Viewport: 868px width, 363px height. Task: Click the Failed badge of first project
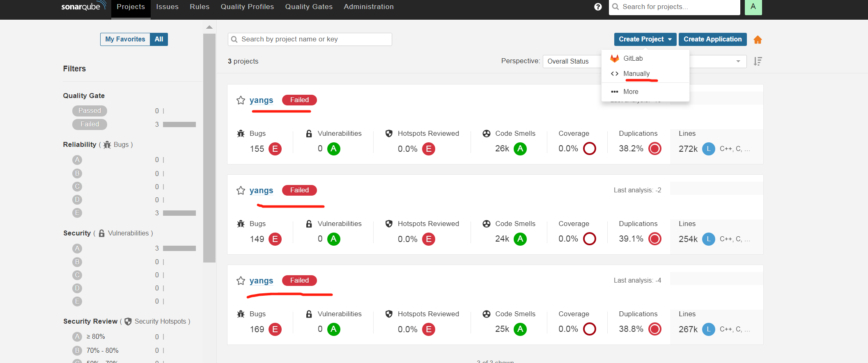click(x=299, y=100)
